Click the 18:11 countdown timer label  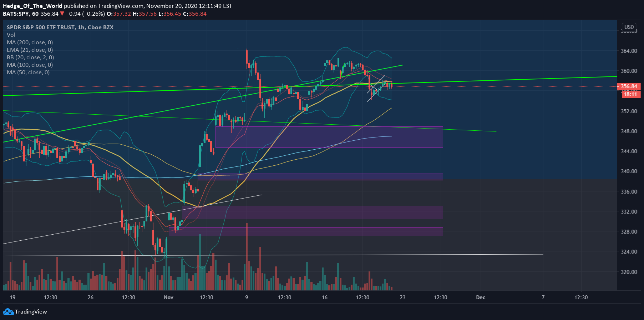[x=630, y=94]
